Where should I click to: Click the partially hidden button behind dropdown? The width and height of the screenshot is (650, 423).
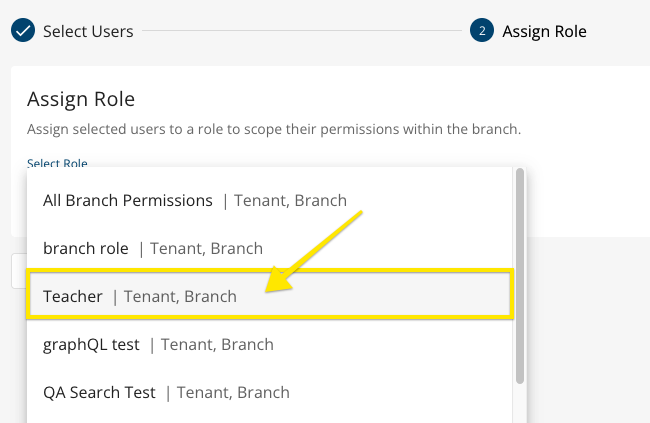pos(19,271)
